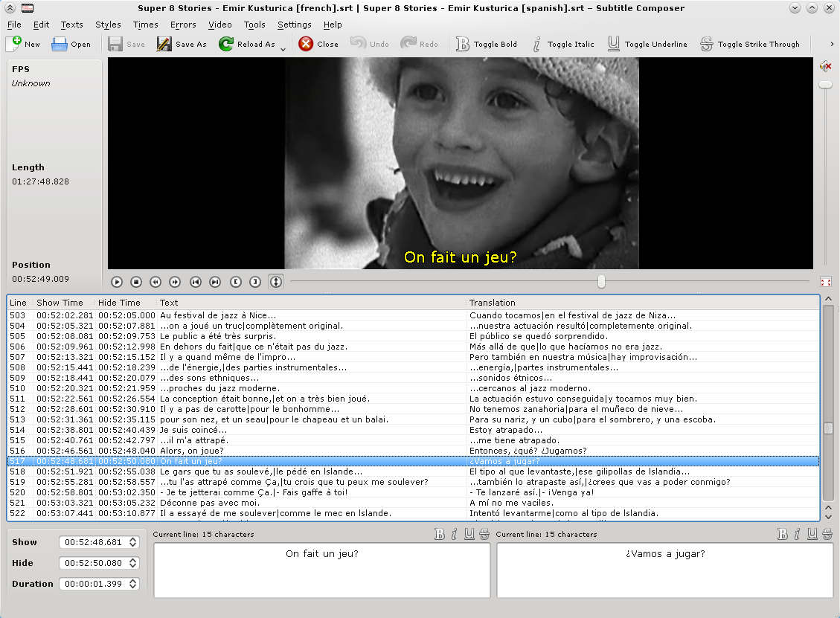Open the Edit menu
Screen dimensions: 840x618
(x=41, y=25)
